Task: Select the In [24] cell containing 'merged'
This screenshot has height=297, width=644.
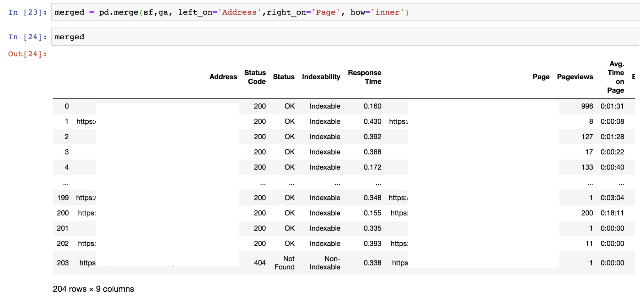Action: click(x=69, y=37)
